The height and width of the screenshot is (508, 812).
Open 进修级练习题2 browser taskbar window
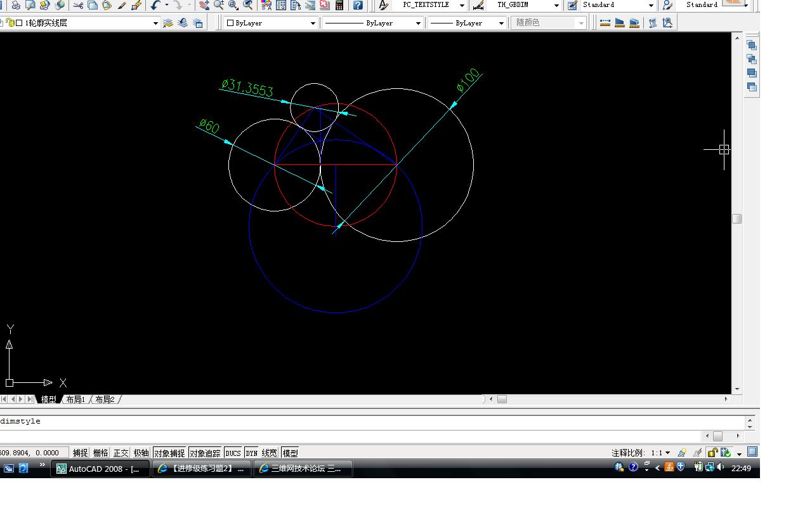[x=203, y=469]
